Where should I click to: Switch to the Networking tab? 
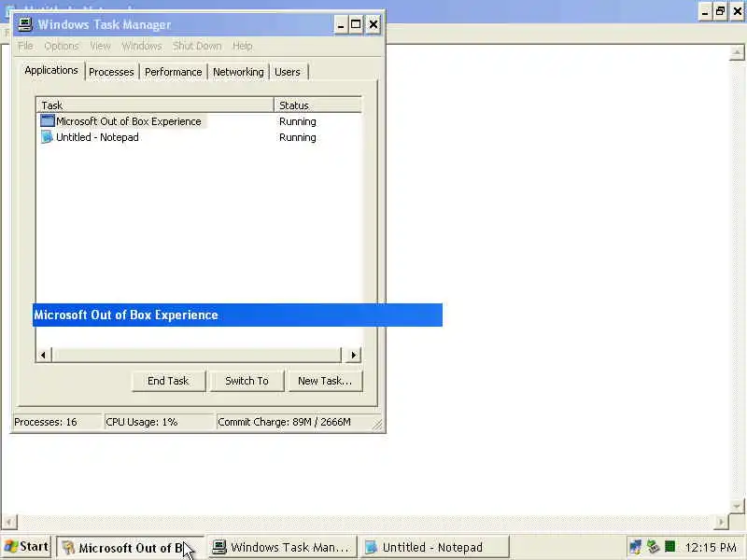coord(238,72)
